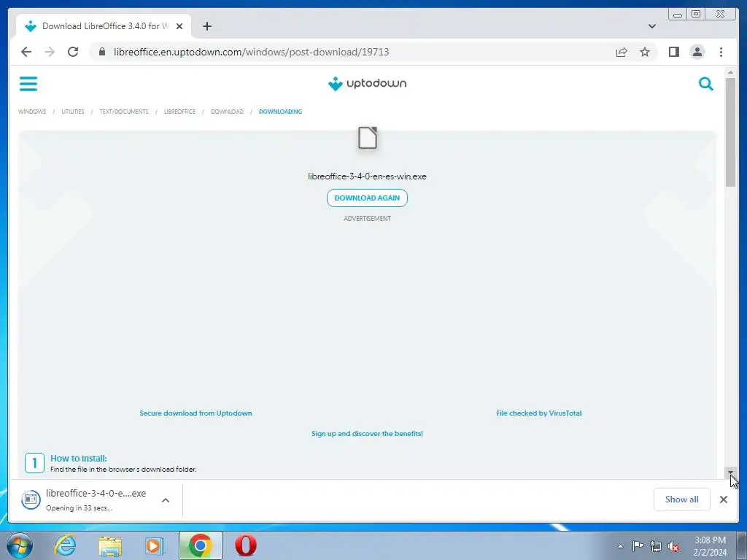Viewport: 747px width, 560px height.
Task: Expand options for libreoffice exe download
Action: (166, 500)
